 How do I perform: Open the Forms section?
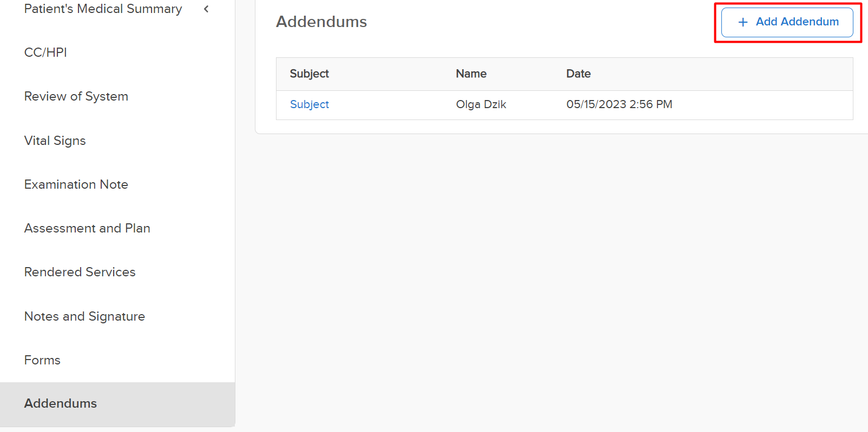click(42, 360)
